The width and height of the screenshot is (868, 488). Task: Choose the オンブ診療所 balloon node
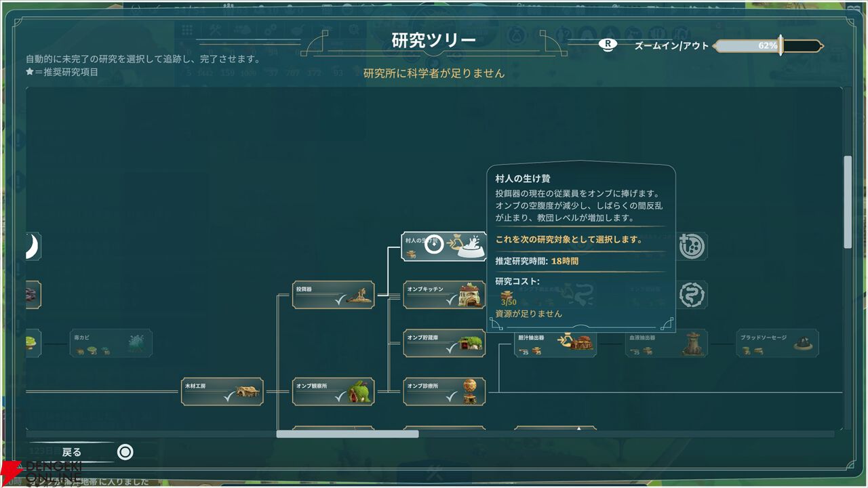(444, 392)
